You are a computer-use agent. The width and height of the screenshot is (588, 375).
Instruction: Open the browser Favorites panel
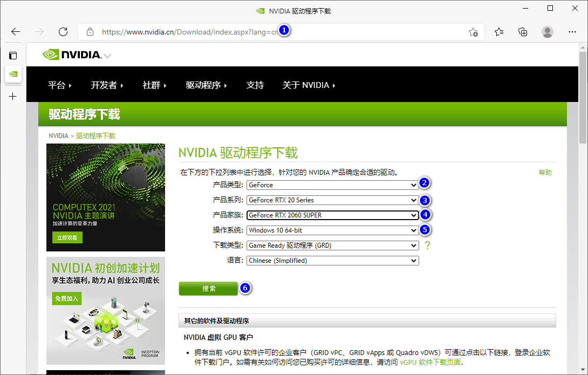coord(498,32)
